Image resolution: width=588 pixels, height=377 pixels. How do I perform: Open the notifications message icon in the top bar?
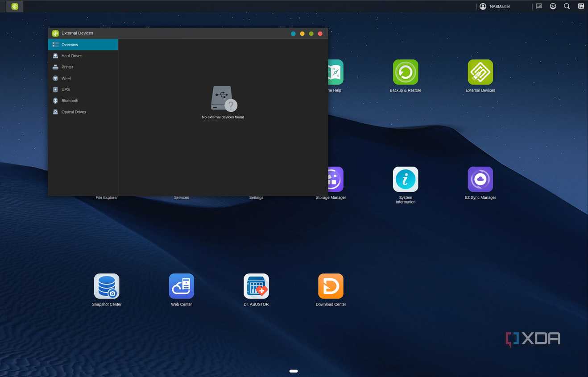539,6
